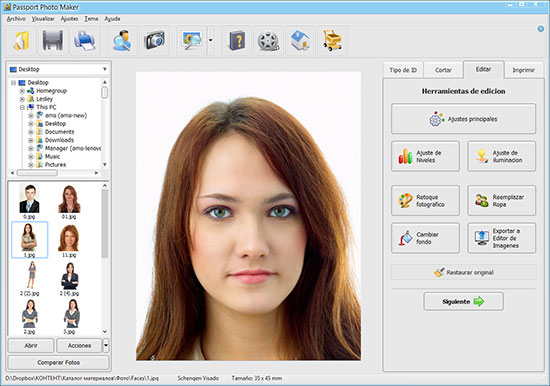Screen dimensions: 550x386
Task: Open Ajustes principales settings
Action: [463, 119]
